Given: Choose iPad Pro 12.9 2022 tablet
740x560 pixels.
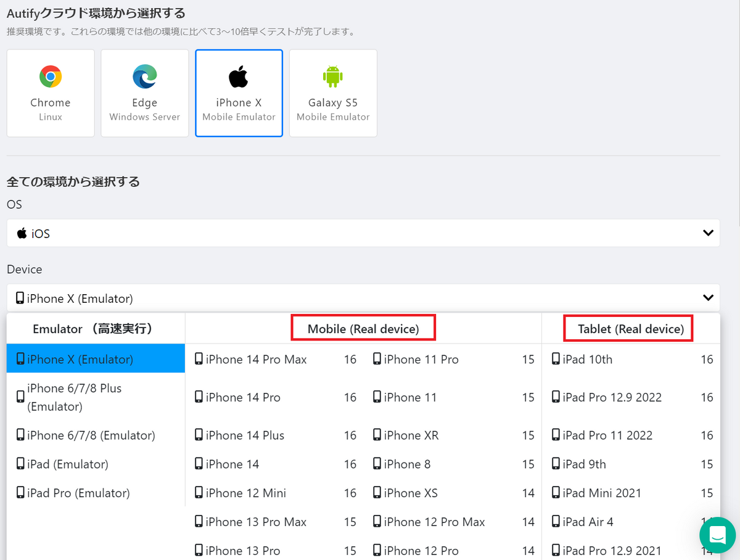Looking at the screenshot, I should 632,397.
